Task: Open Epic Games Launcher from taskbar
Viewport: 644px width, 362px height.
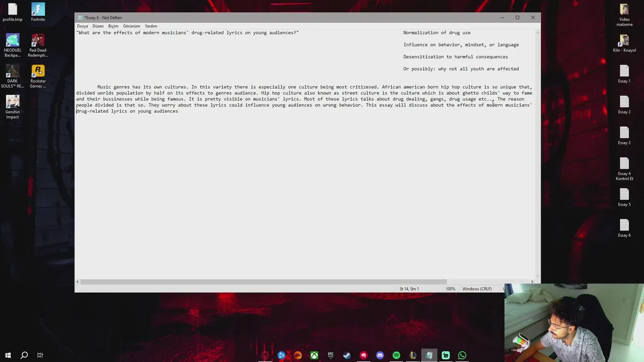Action: tap(331, 355)
